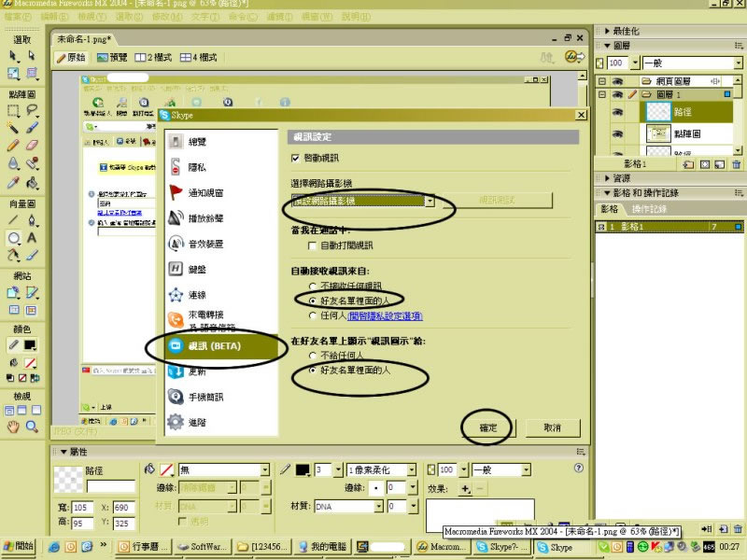Hide the Path (路徑) layer eye icon
The width and height of the screenshot is (747, 560).
617,112
